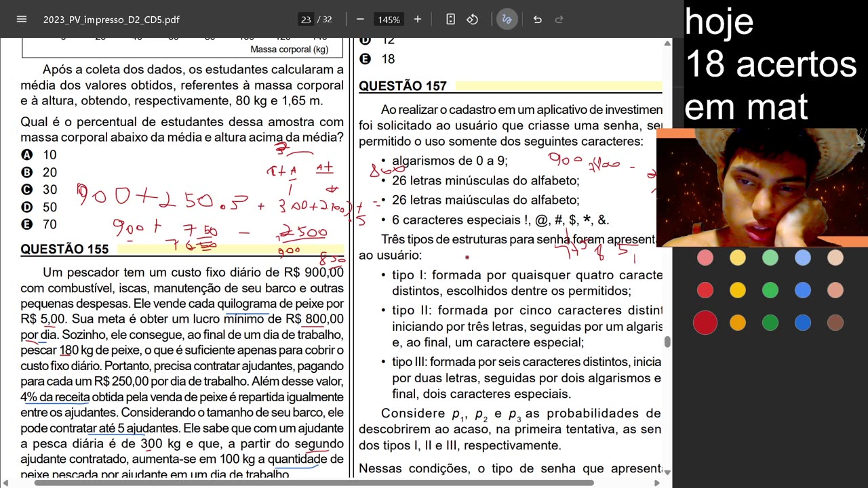Pick the pale pink pen color
The image size is (868, 488).
(705, 258)
